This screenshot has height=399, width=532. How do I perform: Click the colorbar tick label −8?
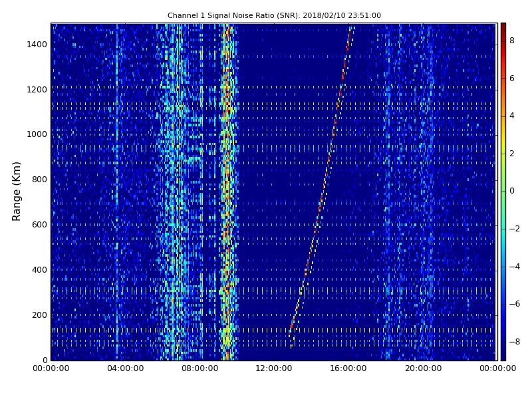point(515,342)
